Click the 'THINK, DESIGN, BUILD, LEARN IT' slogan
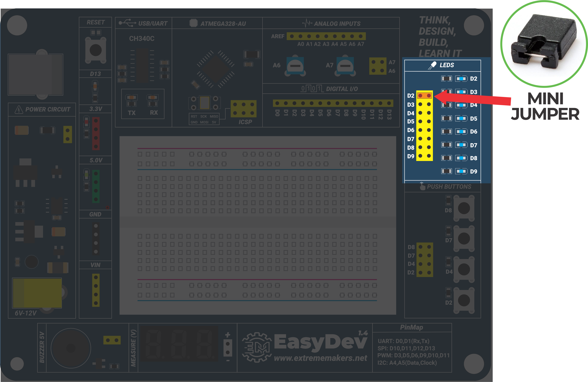The width and height of the screenshot is (588, 382). click(440, 37)
